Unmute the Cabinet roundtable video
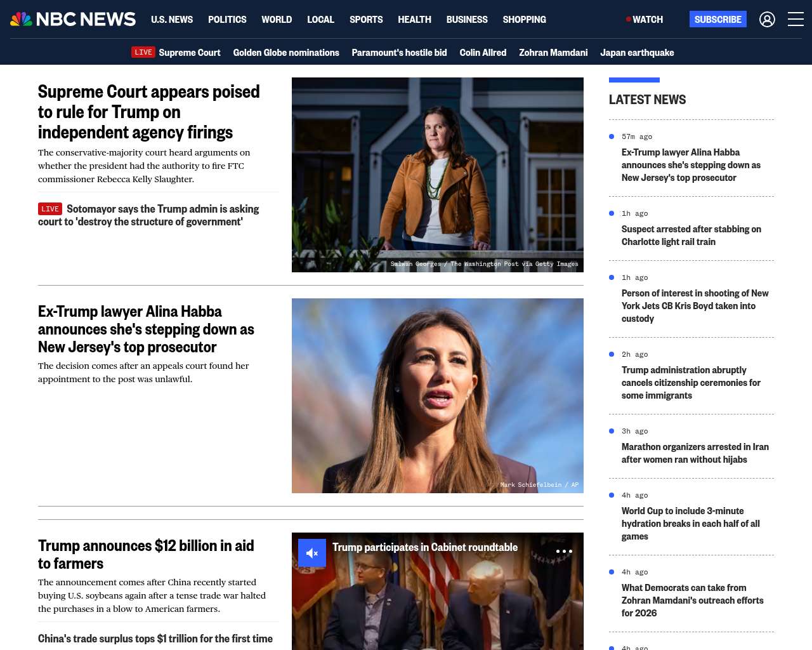This screenshot has height=650, width=812. click(x=312, y=553)
